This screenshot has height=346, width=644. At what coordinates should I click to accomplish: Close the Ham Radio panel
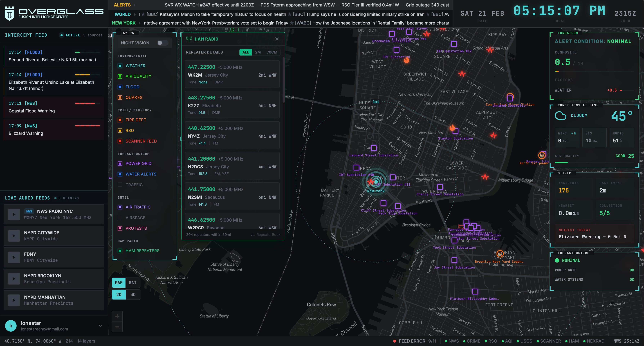[277, 39]
